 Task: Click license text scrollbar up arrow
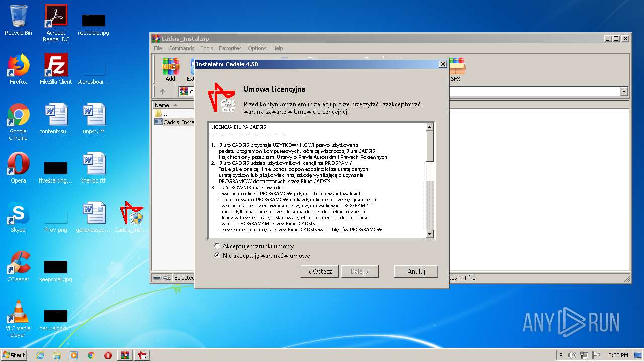click(429, 127)
